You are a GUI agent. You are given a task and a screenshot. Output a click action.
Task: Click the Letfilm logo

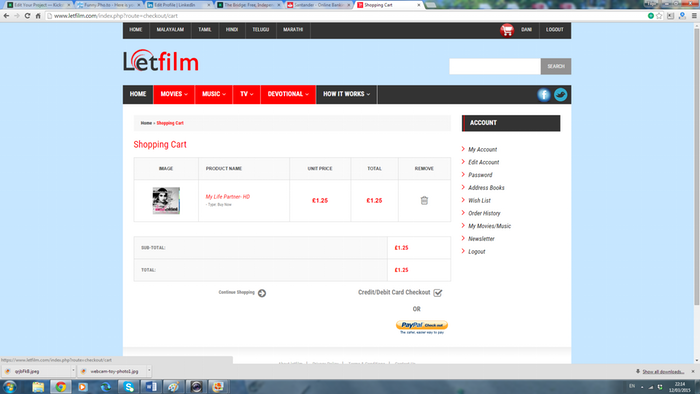click(161, 61)
